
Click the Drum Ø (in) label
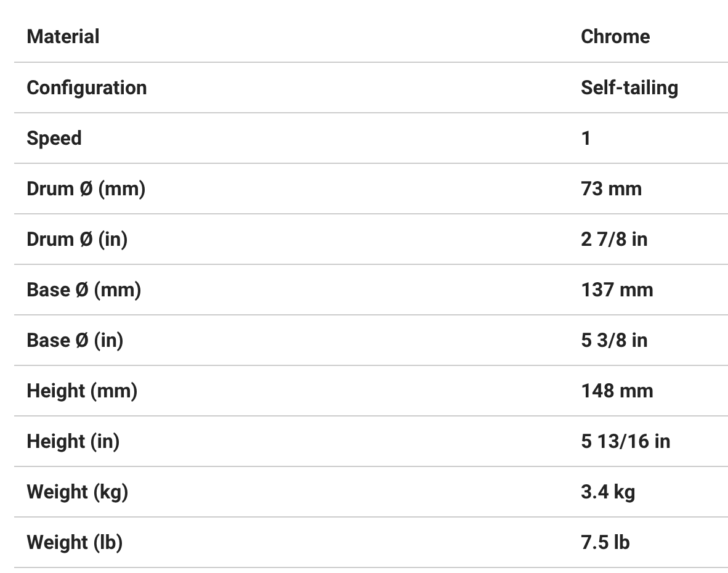[77, 239]
